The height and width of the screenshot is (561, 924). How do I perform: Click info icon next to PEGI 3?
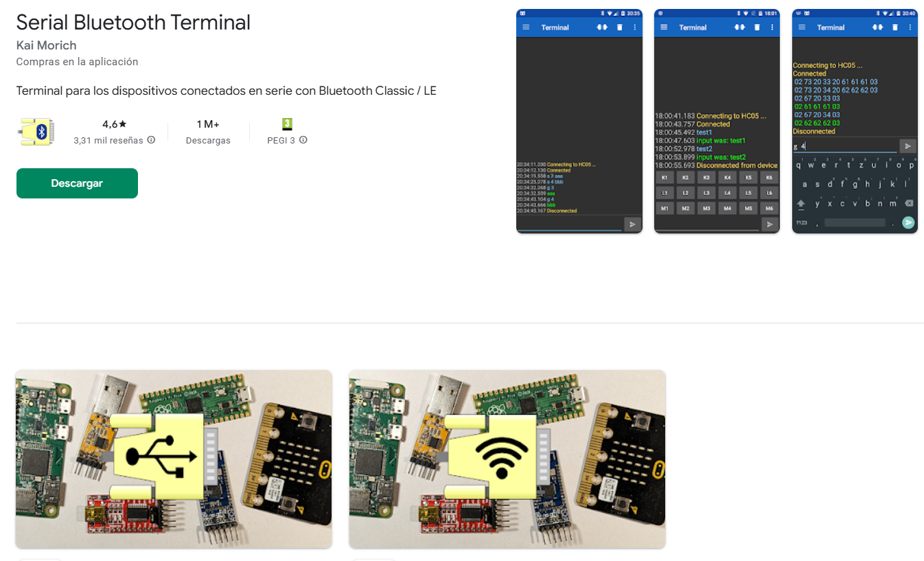[x=303, y=140]
